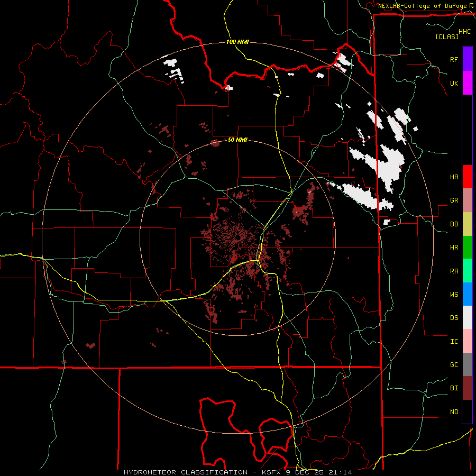The image size is (476, 476).
Task: Click the "DS" legend label
Action: click(x=454, y=318)
